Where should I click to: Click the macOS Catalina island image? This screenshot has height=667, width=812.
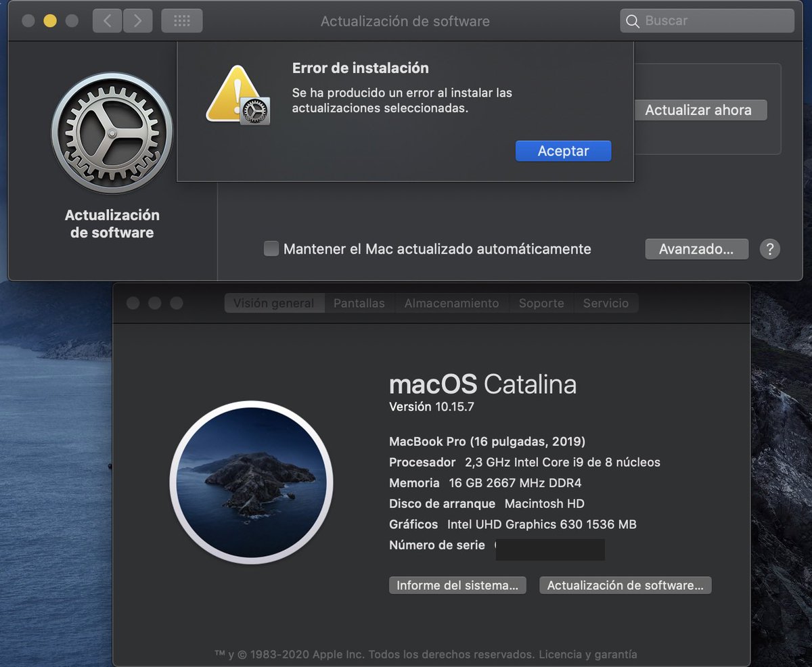251,482
